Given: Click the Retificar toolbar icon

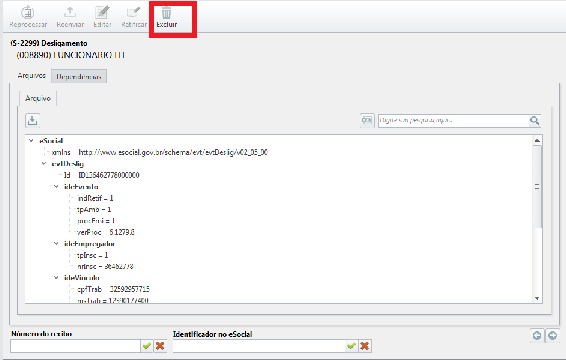Looking at the screenshot, I should pos(134,12).
